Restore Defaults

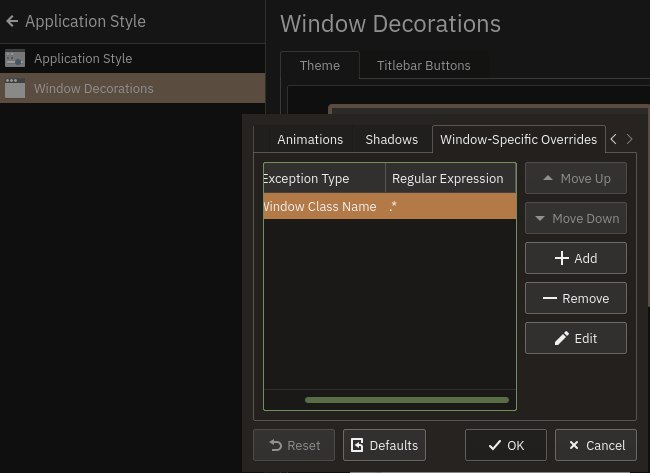pyautogui.click(x=384, y=445)
